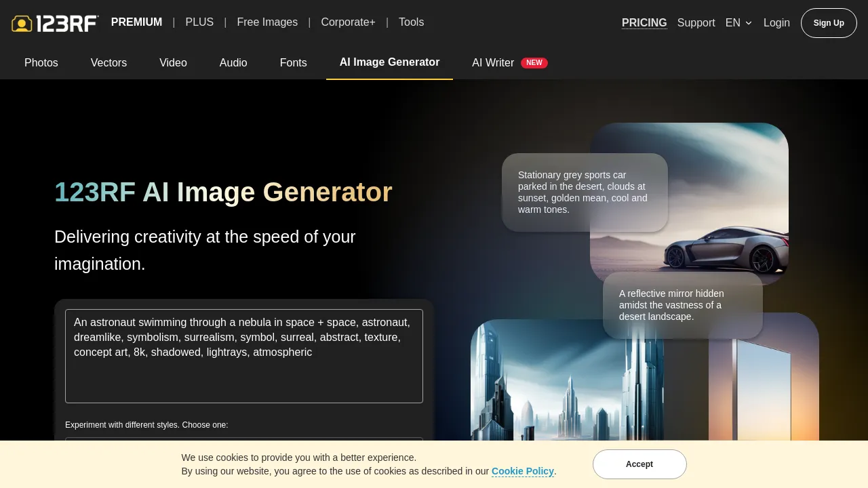Click inside the astronaut prompt text box
The height and width of the screenshot is (488, 868).
point(243,356)
